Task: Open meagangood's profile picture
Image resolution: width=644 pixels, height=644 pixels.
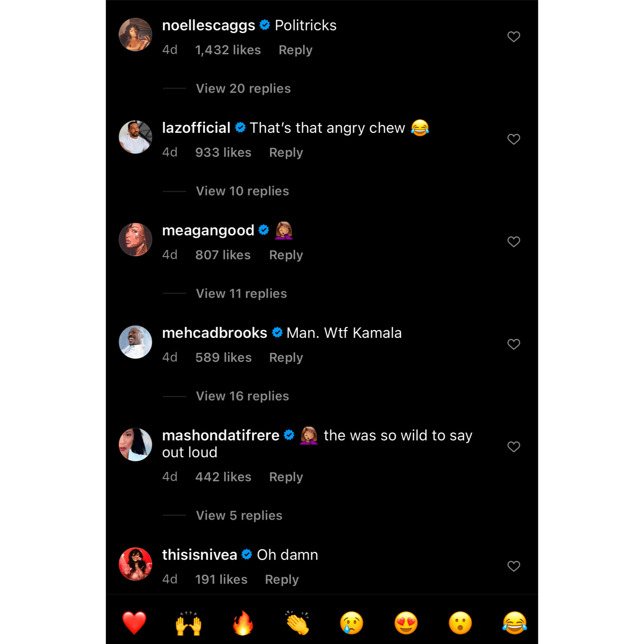Action: coord(136,240)
